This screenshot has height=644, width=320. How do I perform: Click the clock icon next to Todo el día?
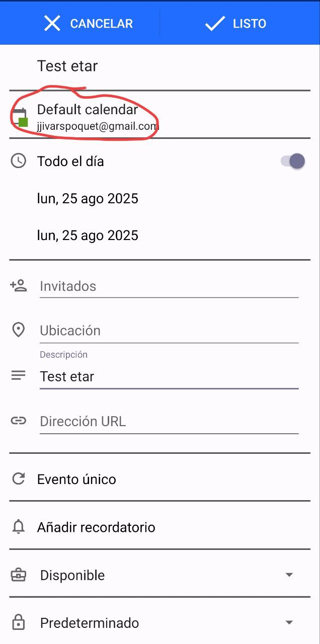coord(19,161)
